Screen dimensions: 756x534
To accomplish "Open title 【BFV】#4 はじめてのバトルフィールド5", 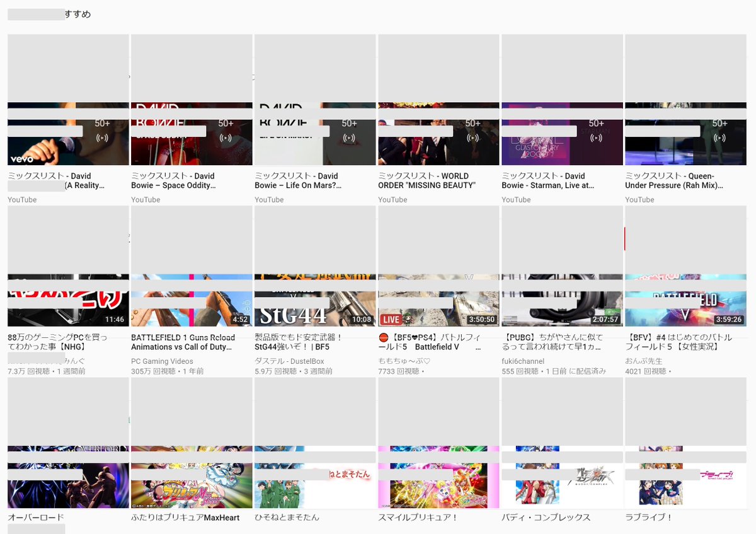I will (x=679, y=342).
